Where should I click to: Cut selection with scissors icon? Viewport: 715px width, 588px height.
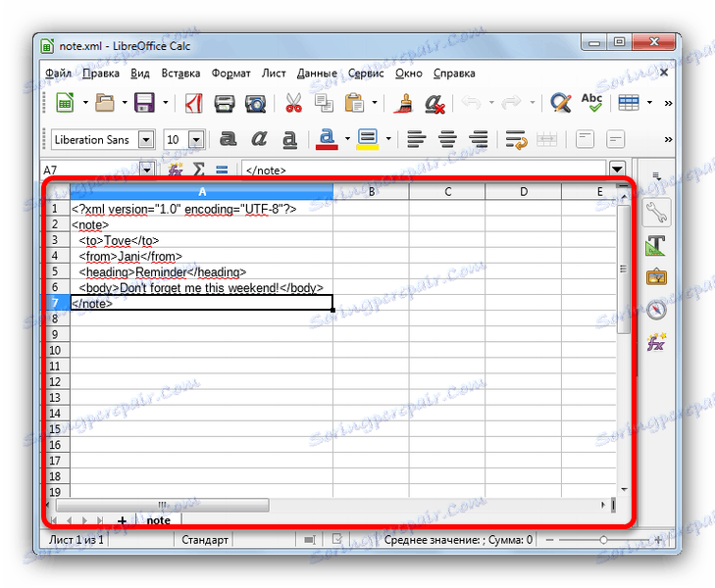click(293, 103)
